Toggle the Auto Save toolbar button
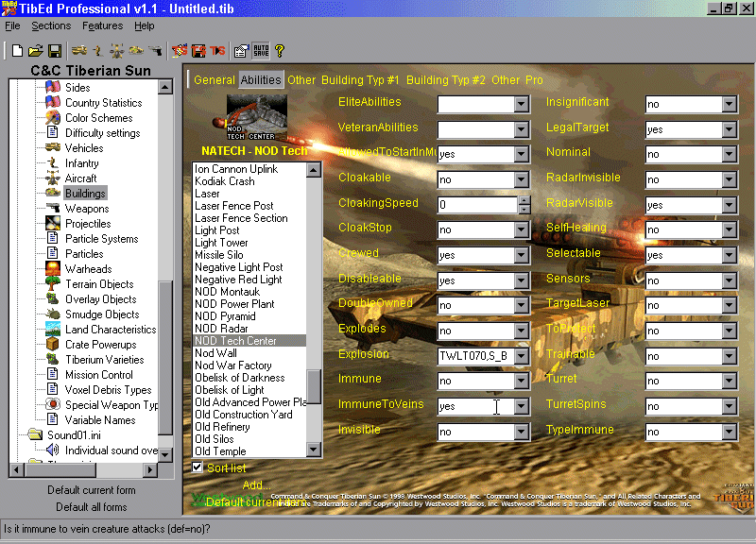 (x=261, y=51)
